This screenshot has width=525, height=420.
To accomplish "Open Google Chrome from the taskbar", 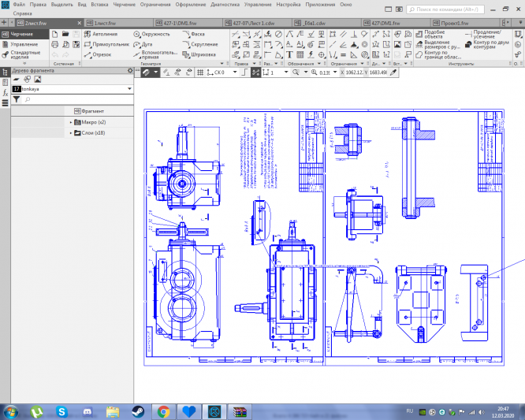I will [x=163, y=411].
